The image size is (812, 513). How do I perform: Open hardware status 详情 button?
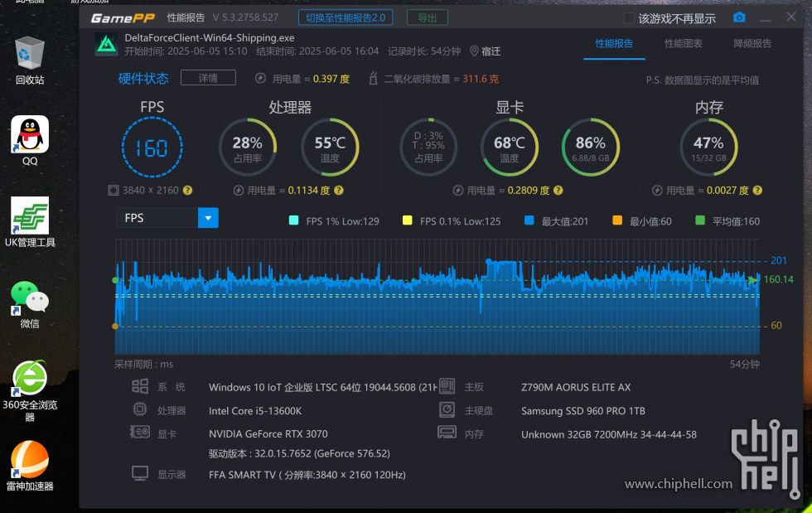(208, 78)
